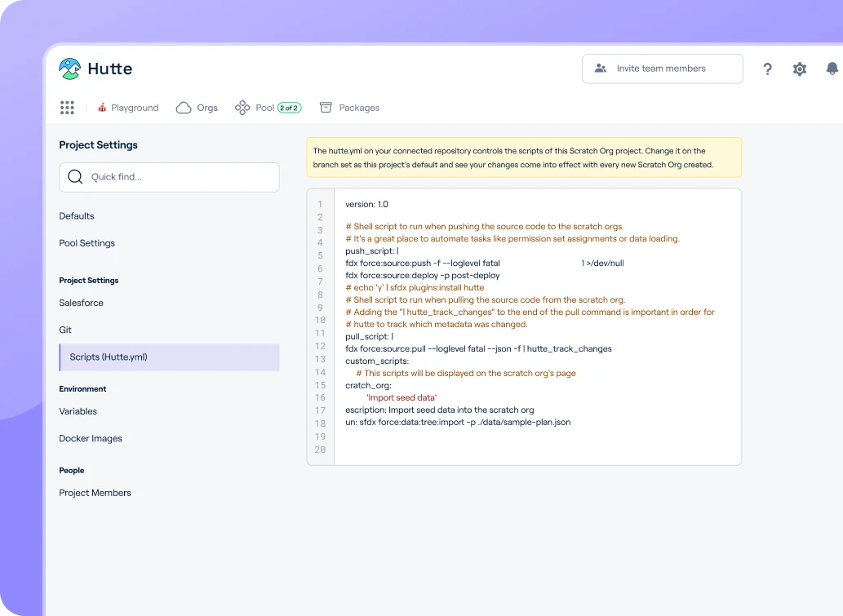
Task: Open the help question mark icon
Action: point(767,69)
